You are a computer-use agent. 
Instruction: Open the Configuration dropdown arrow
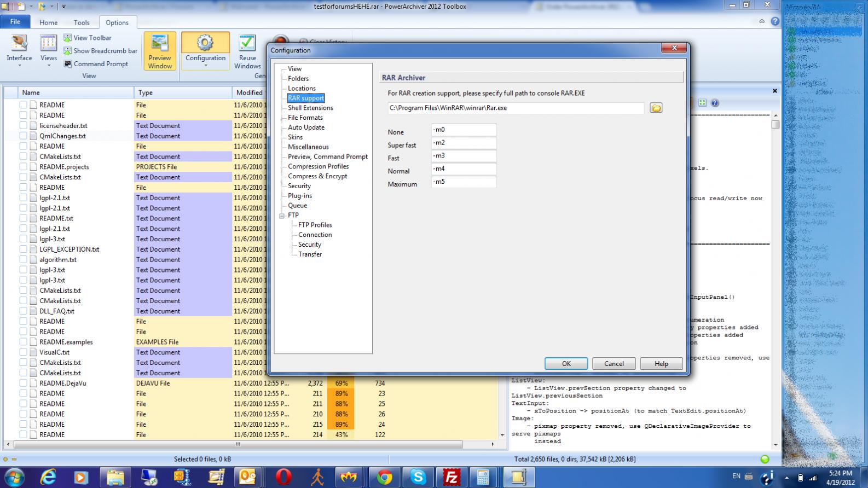(205, 66)
